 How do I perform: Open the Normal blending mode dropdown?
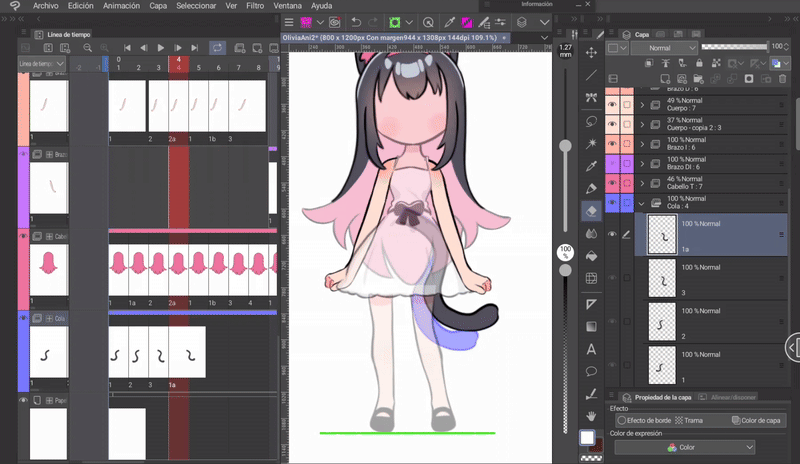(x=663, y=47)
